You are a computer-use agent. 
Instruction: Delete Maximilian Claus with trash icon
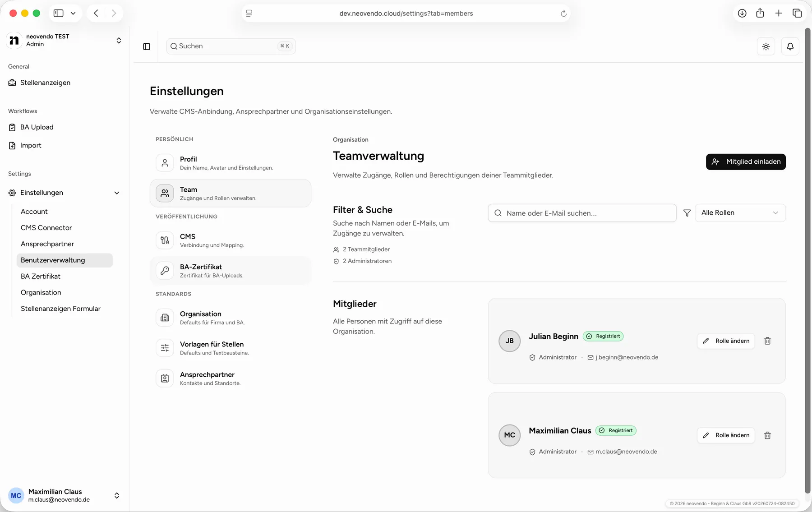[x=767, y=435]
